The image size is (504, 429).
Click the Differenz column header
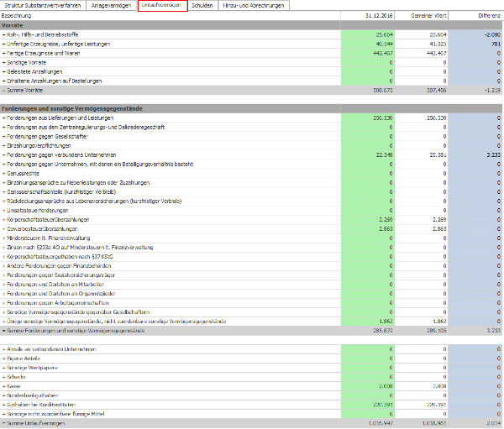(476, 15)
